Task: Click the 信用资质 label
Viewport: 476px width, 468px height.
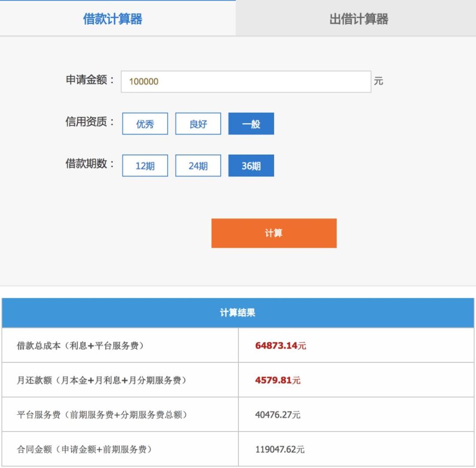Action: point(90,122)
